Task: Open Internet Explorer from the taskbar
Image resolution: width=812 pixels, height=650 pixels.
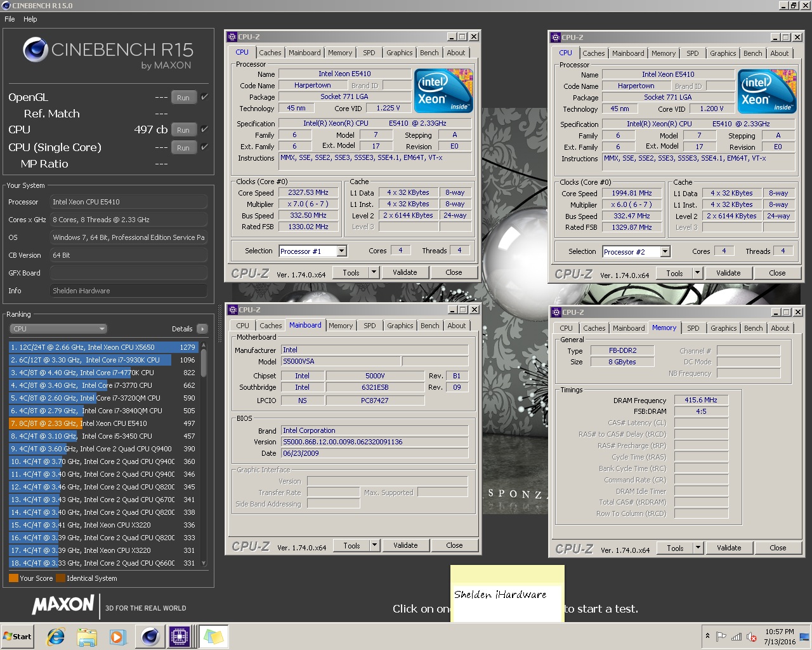Action: [56, 637]
